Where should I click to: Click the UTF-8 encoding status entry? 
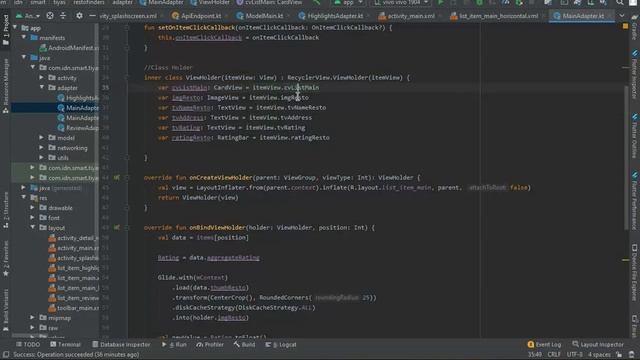point(574,354)
